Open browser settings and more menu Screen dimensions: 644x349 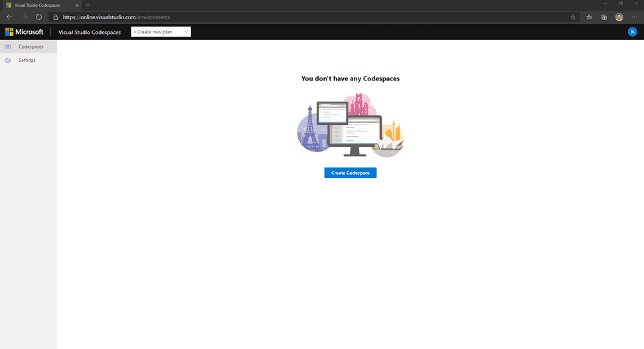click(x=634, y=17)
